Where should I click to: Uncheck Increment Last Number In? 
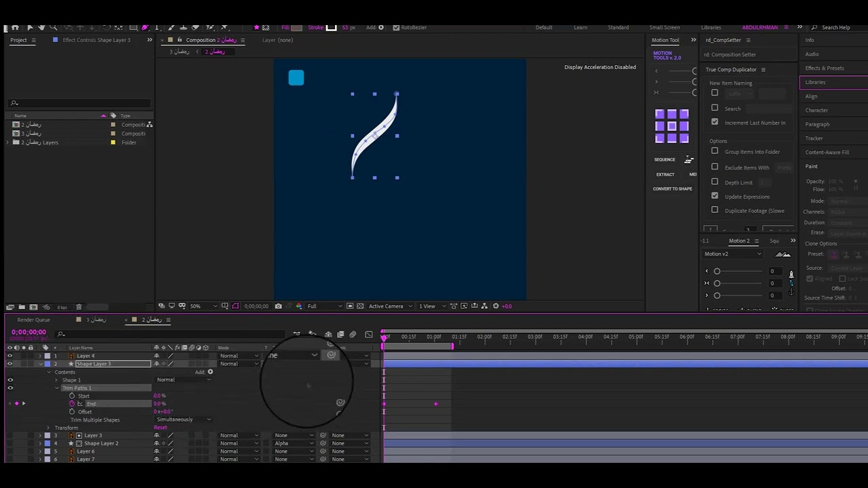coord(715,122)
